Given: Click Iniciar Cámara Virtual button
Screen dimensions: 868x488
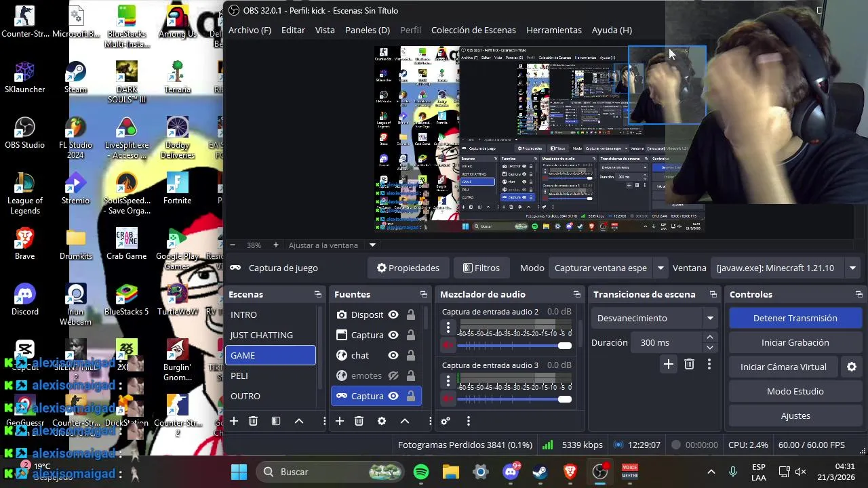Looking at the screenshot, I should [783, 367].
